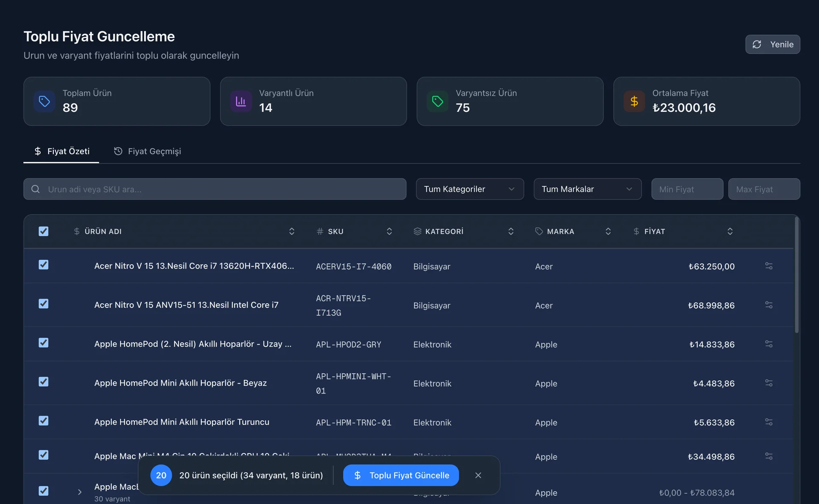This screenshot has width=819, height=504.
Task: Click the sort arrows on the ÜRÜN ADI column
Action: pyautogui.click(x=292, y=231)
